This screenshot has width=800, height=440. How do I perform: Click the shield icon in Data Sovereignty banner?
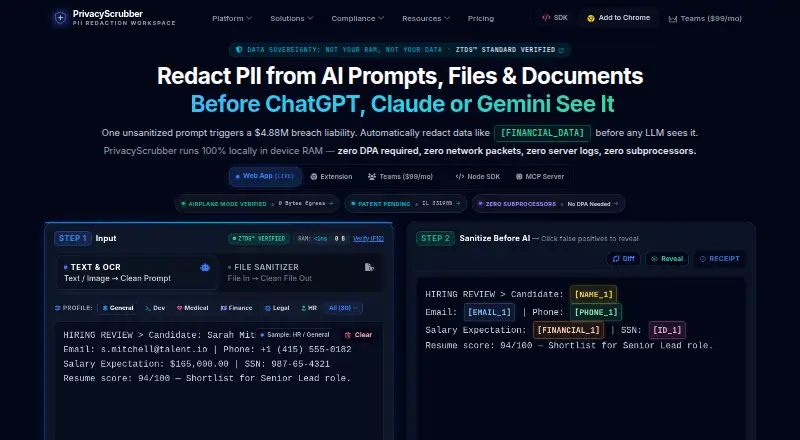(x=239, y=50)
